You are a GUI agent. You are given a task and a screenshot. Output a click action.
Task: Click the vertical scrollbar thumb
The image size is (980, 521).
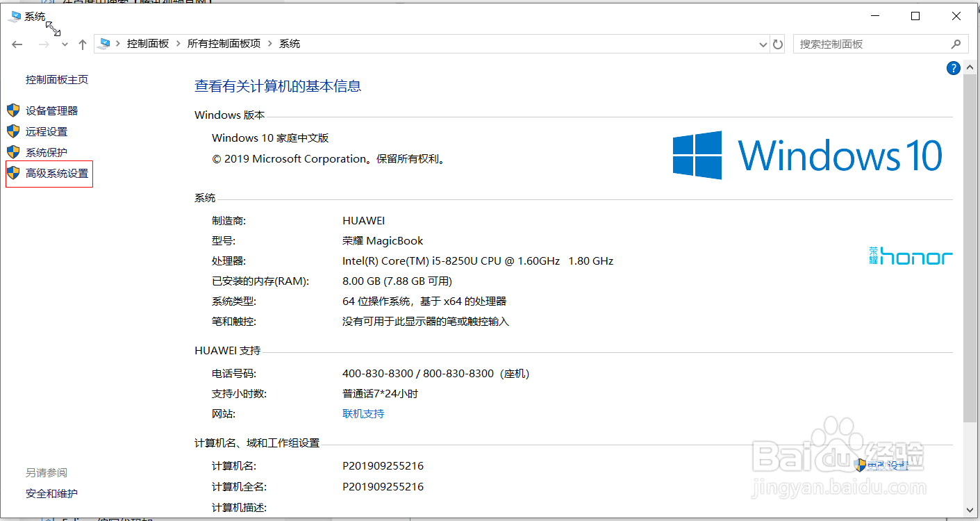[x=970, y=243]
